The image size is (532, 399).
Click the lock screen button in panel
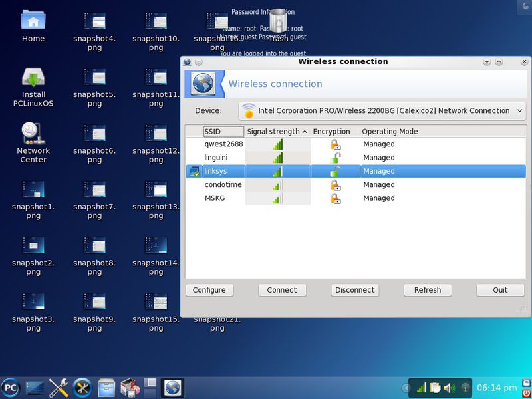(527, 383)
